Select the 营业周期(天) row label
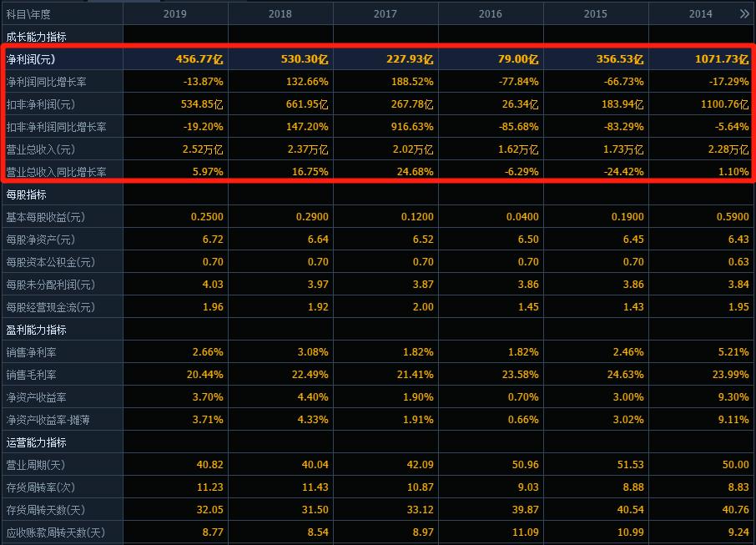The height and width of the screenshot is (545, 756). pos(36,465)
